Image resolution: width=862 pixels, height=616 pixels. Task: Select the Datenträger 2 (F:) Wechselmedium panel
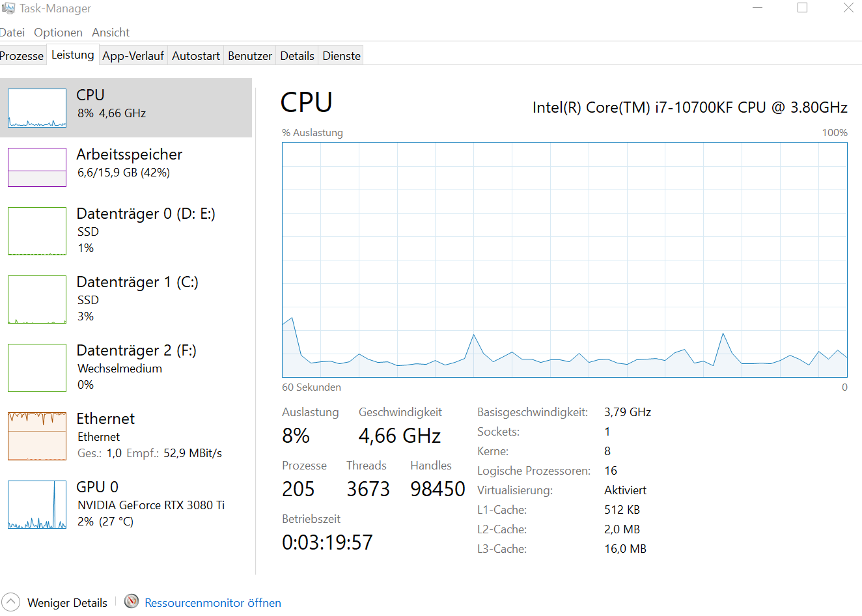(127, 368)
